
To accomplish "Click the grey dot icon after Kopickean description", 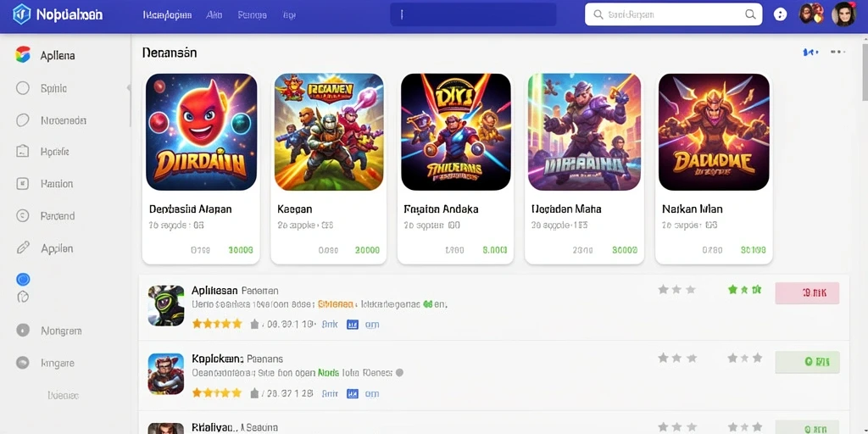I will pos(400,373).
